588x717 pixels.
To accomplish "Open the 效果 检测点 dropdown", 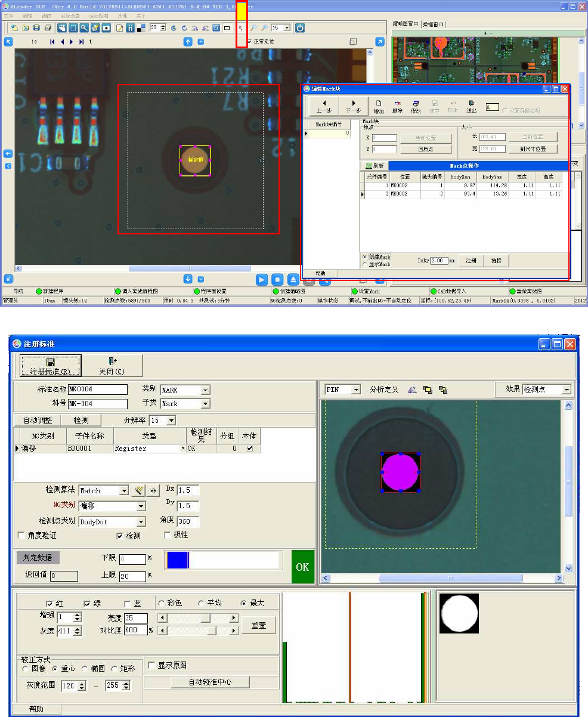I will point(566,390).
